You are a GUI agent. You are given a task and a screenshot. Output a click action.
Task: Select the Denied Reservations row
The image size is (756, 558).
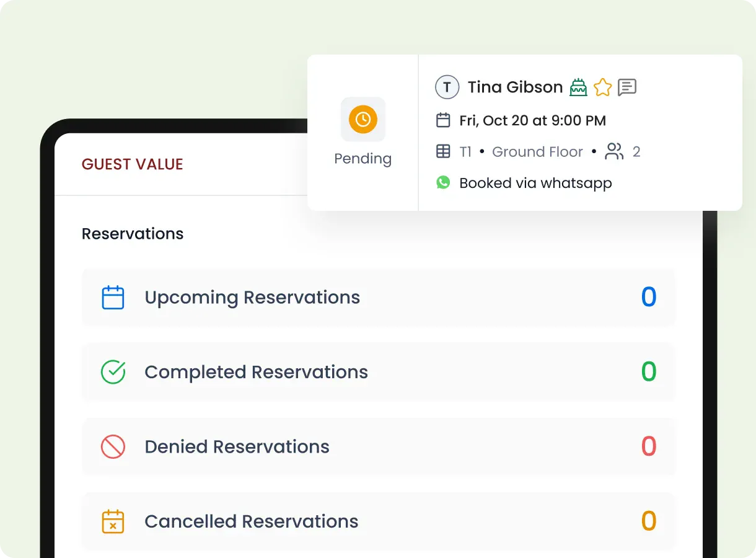click(378, 446)
